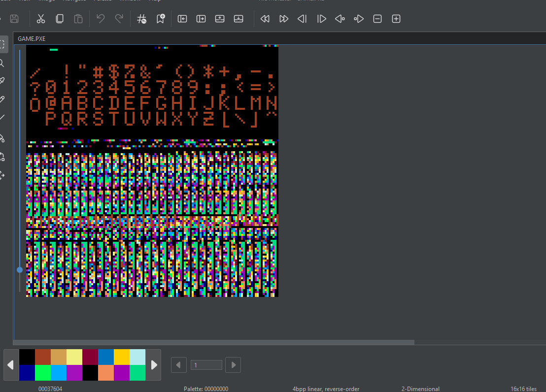
Task: Click the Page Back double-arrow icon
Action: (x=265, y=19)
